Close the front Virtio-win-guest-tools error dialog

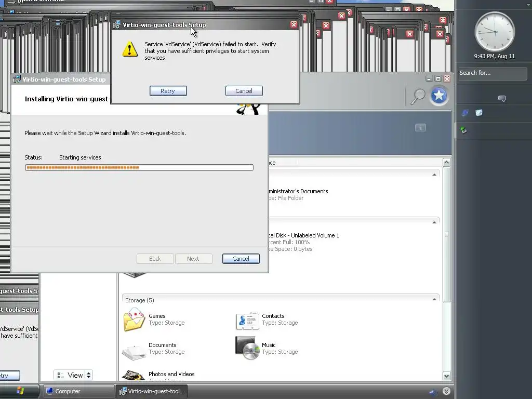pyautogui.click(x=294, y=24)
